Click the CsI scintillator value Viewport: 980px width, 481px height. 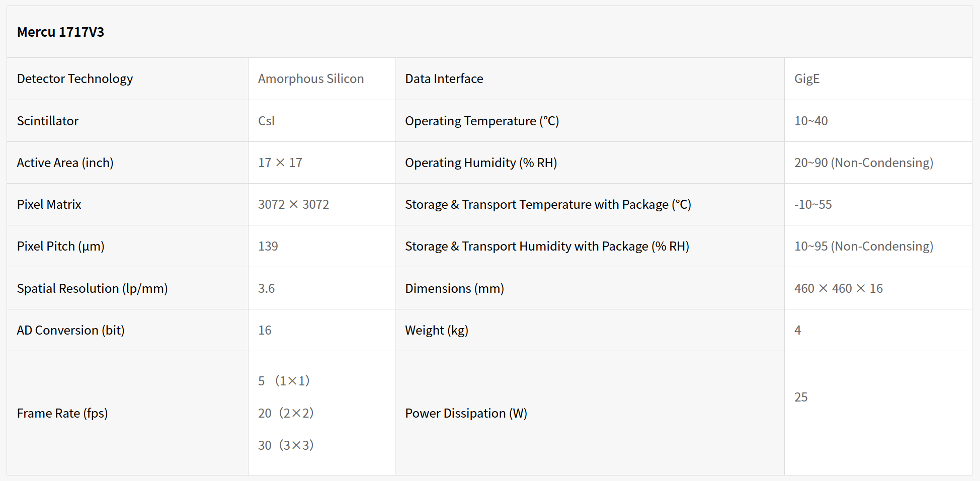tap(266, 121)
